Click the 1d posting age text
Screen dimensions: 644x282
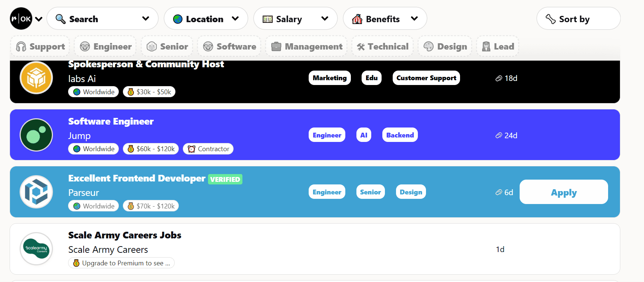pos(500,249)
